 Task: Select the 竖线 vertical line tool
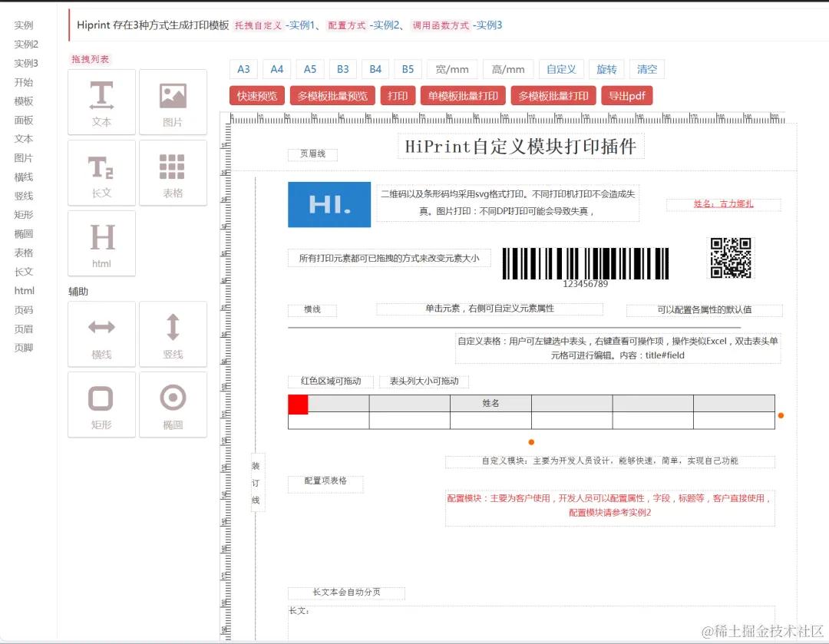coord(172,334)
